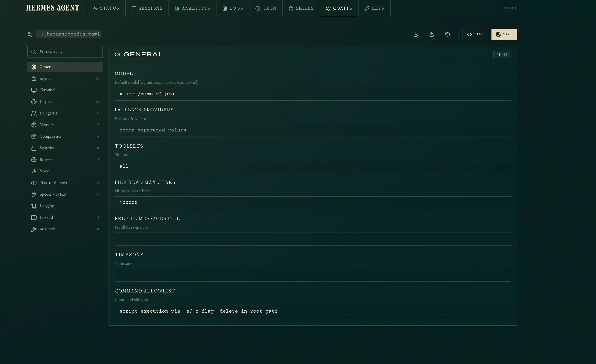Click the reset changes icon
596x364 pixels.
coord(447,34)
